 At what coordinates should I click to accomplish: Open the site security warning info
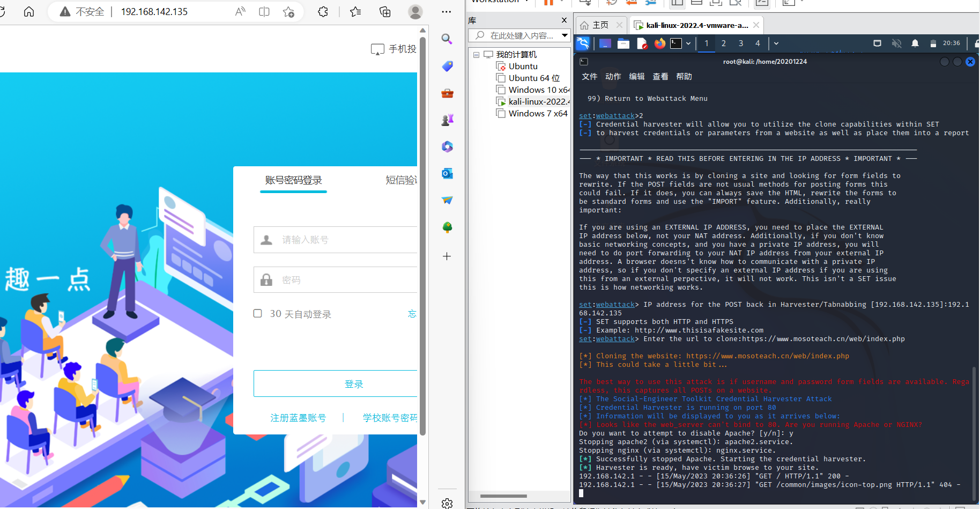82,12
